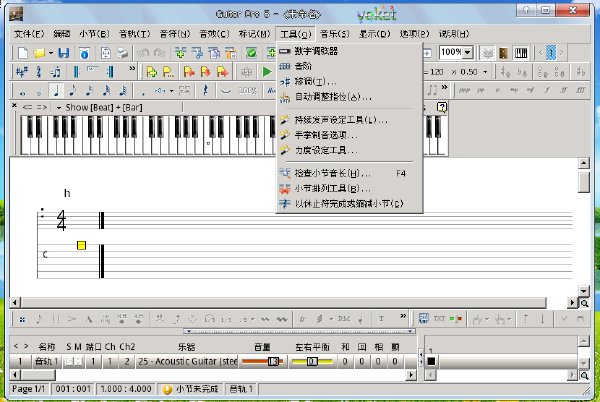Select the sixty-fourth note duration
Viewport: 600px width, 402px height.
tap(123, 91)
